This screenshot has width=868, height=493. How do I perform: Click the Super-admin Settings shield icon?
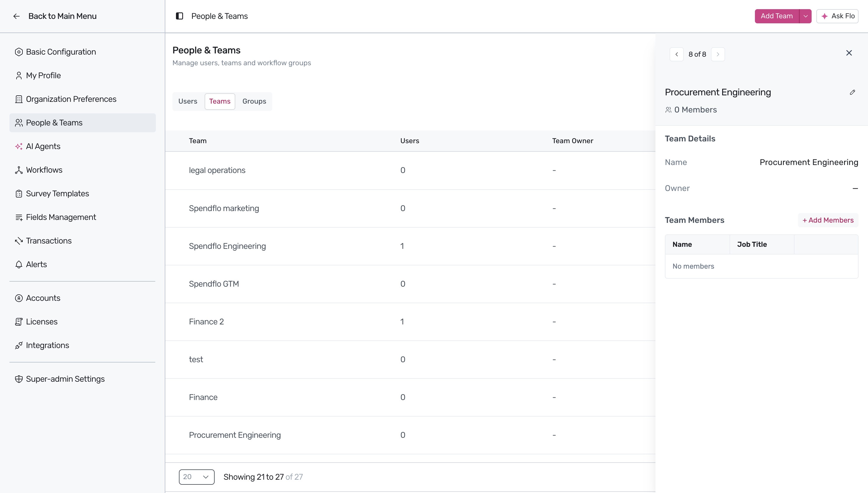[x=19, y=379]
